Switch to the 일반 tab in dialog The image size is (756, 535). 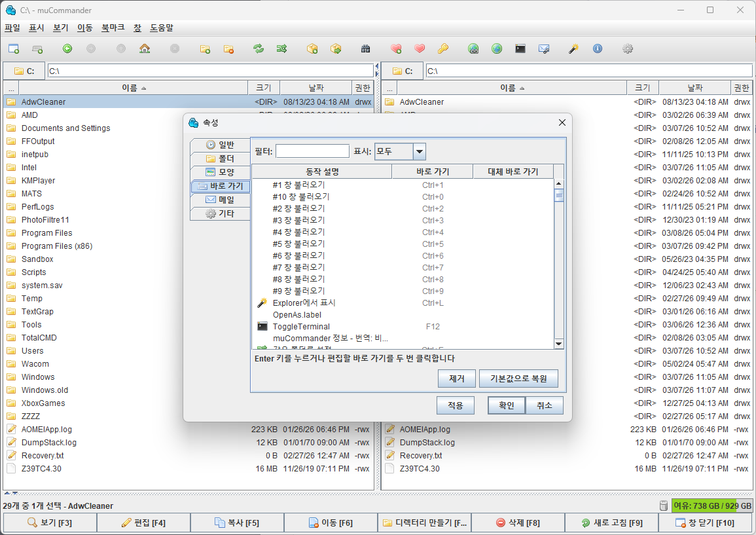[221, 145]
